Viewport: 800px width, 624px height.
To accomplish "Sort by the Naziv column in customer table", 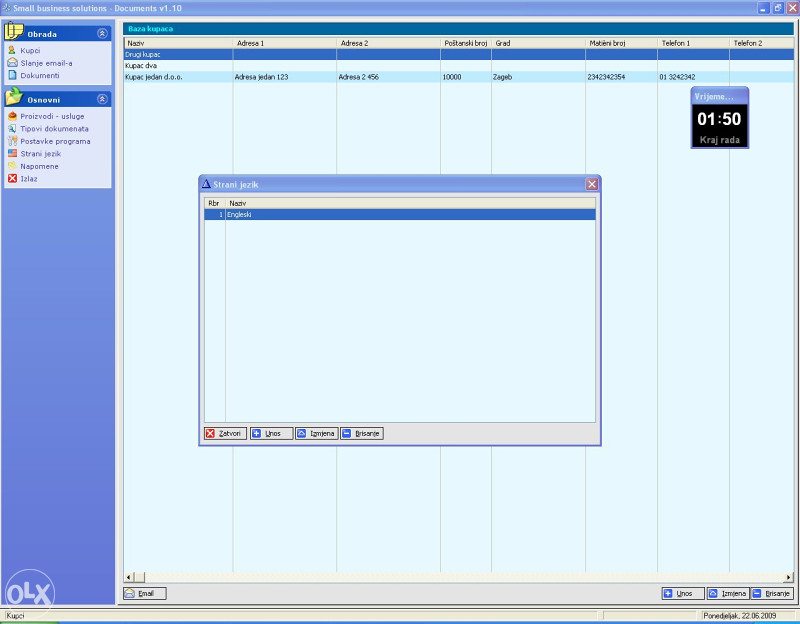I will [178, 43].
